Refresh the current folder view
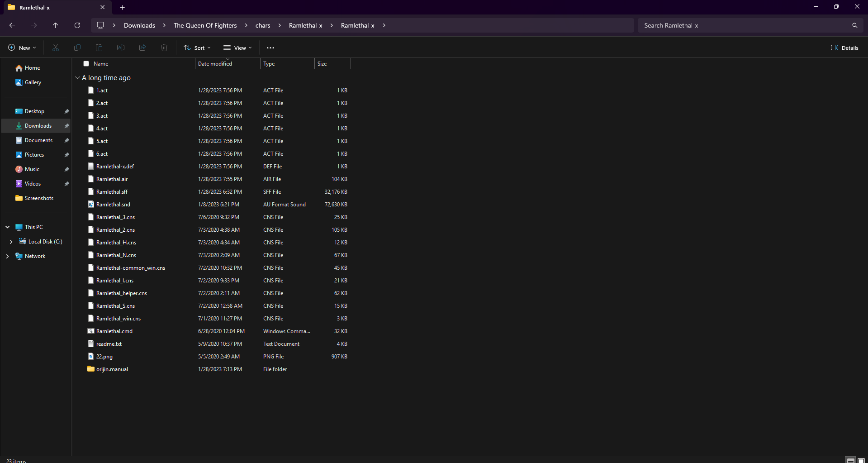The width and height of the screenshot is (868, 463). (x=77, y=25)
